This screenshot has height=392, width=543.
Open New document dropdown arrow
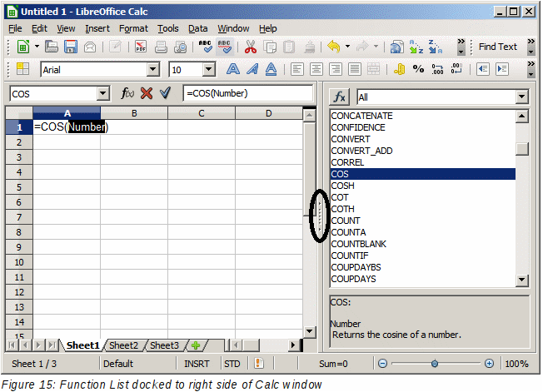tap(37, 47)
